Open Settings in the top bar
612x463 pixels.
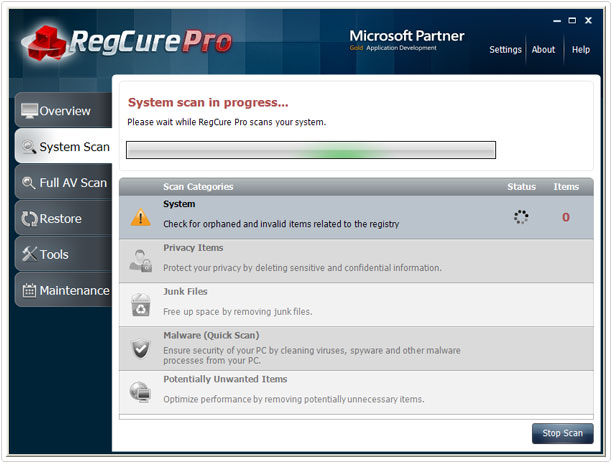(x=505, y=50)
